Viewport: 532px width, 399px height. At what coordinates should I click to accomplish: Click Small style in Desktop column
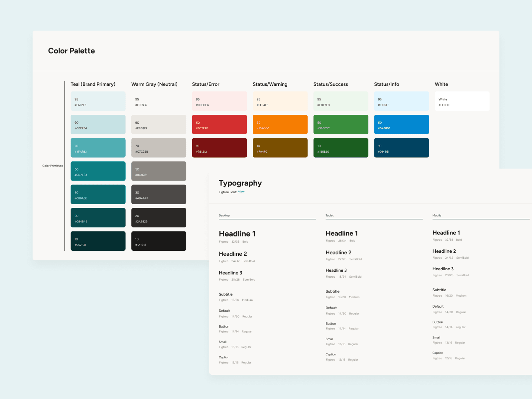coord(222,342)
